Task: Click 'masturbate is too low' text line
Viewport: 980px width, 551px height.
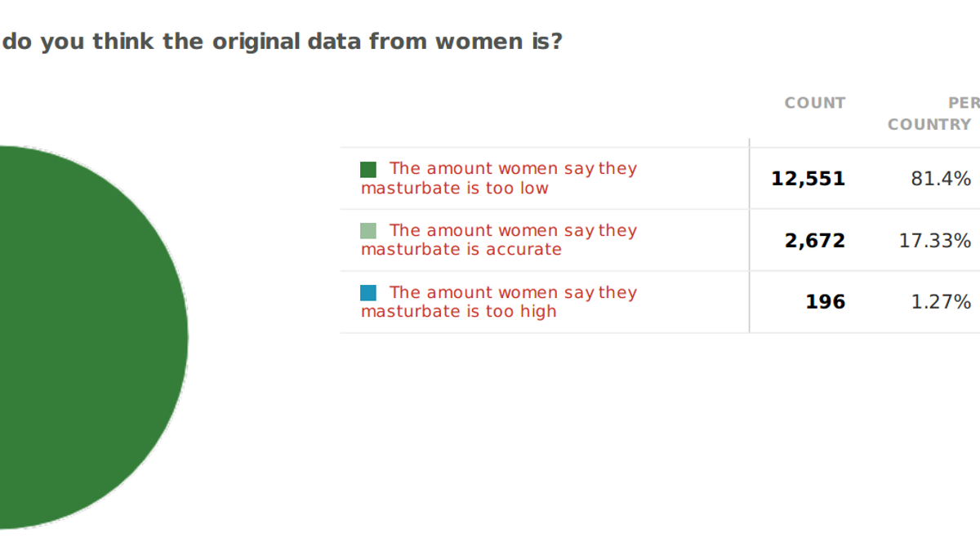Action: point(455,188)
